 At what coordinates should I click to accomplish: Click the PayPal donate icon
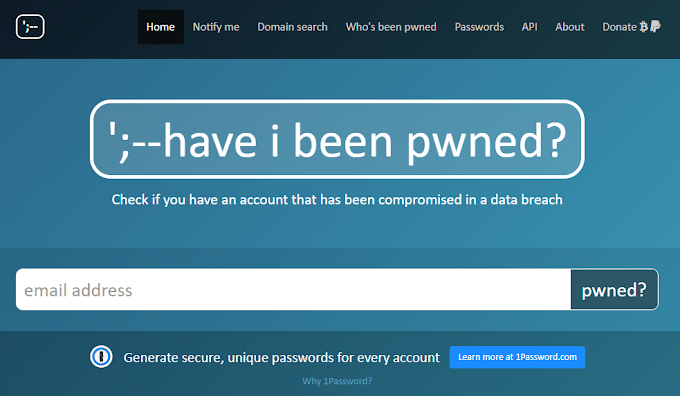coord(655,26)
